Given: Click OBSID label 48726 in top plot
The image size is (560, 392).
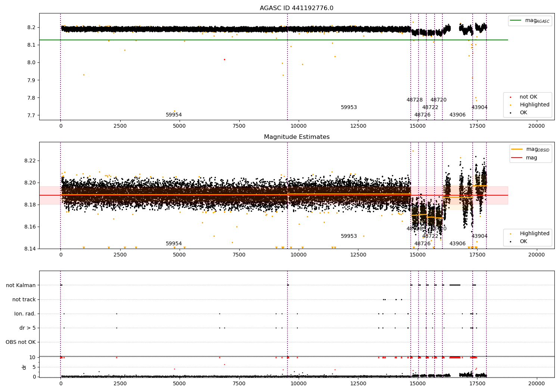Looking at the screenshot, I should tap(423, 115).
